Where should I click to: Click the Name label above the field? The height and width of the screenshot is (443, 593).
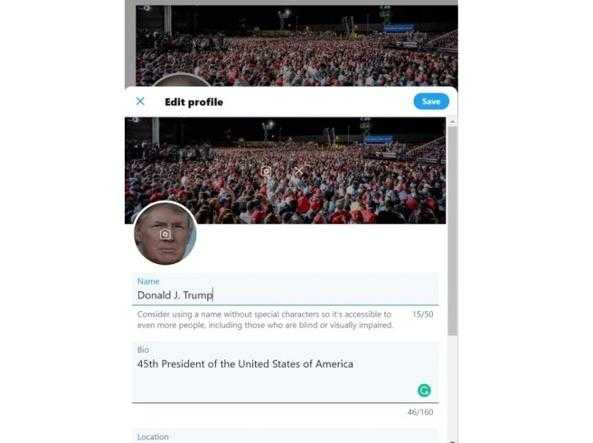click(x=148, y=281)
